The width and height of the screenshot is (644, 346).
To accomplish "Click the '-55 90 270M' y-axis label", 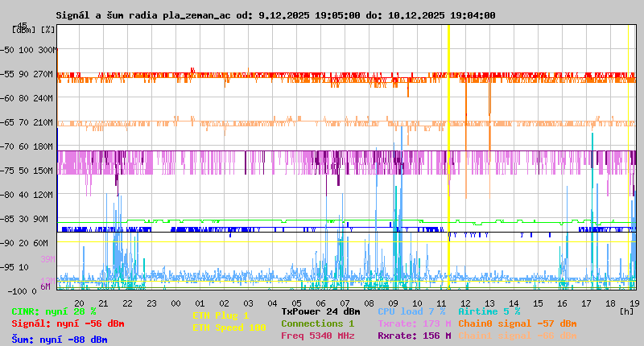I will (x=27, y=74).
